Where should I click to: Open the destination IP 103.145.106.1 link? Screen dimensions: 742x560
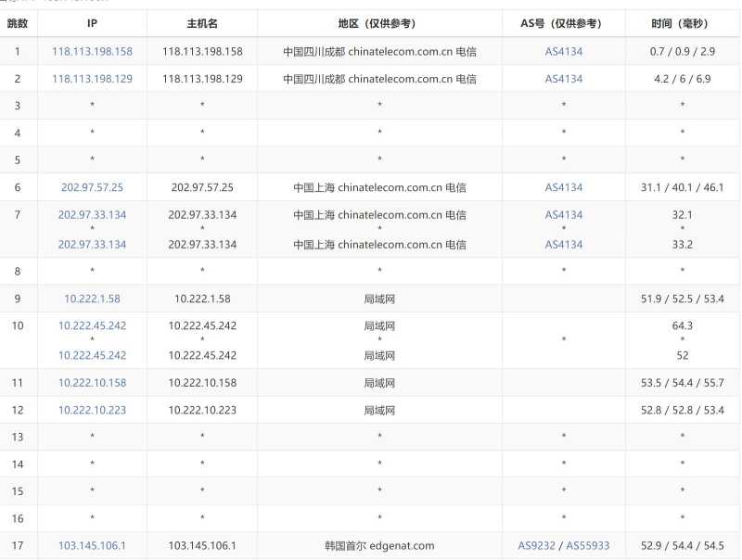(91, 545)
